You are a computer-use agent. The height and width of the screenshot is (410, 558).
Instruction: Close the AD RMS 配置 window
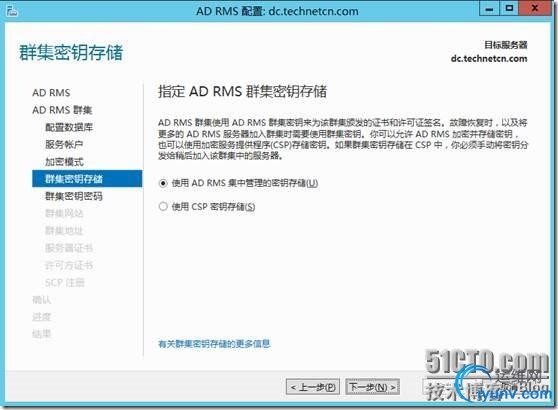coord(535,9)
